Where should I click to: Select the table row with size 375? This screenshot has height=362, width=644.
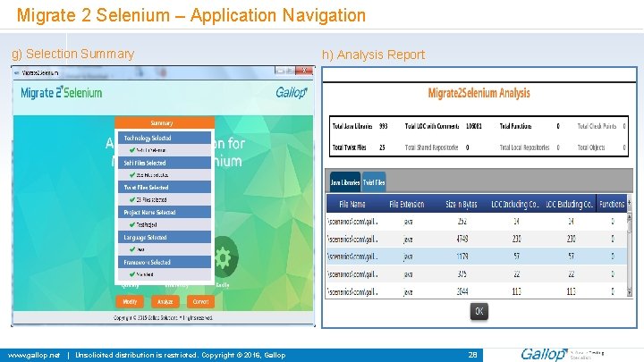pos(477,274)
